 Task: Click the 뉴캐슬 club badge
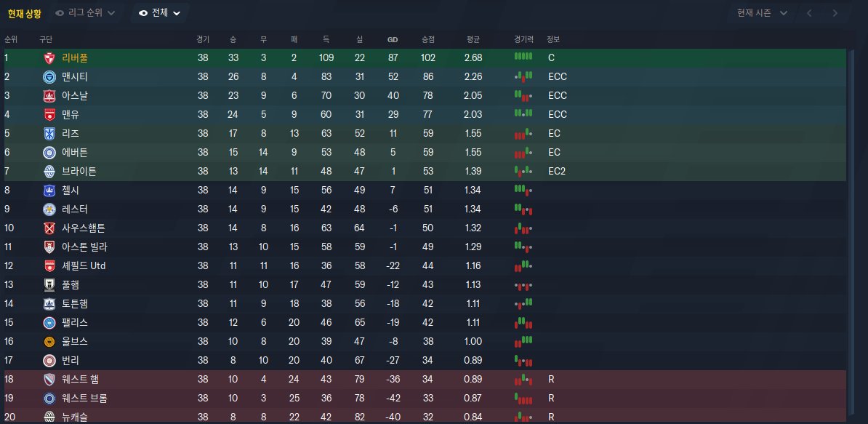[49, 417]
